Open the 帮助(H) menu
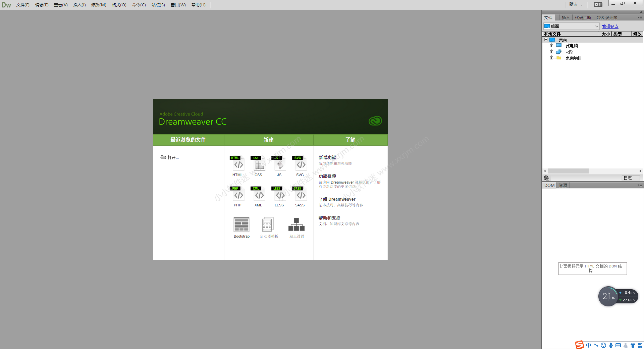The image size is (644, 349). (199, 5)
